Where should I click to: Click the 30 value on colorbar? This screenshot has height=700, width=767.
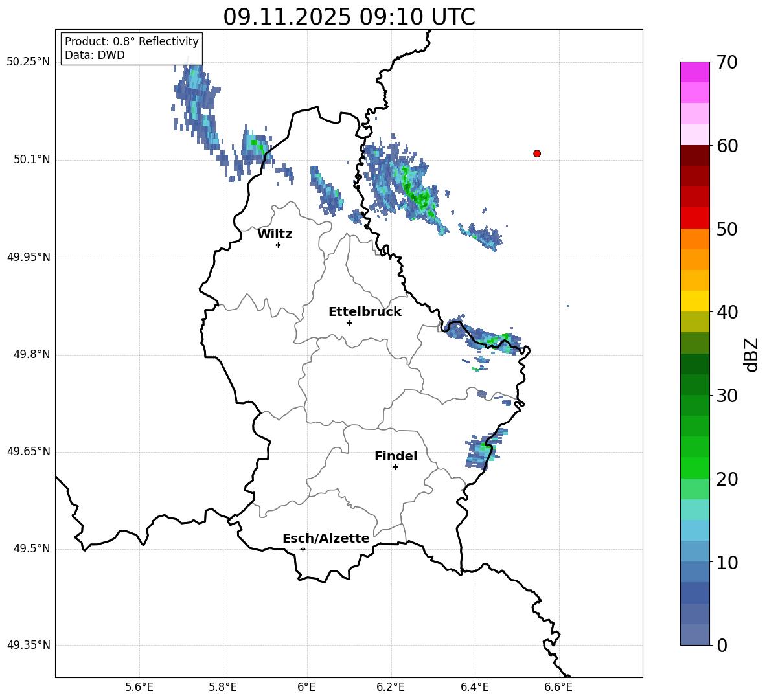[727, 396]
